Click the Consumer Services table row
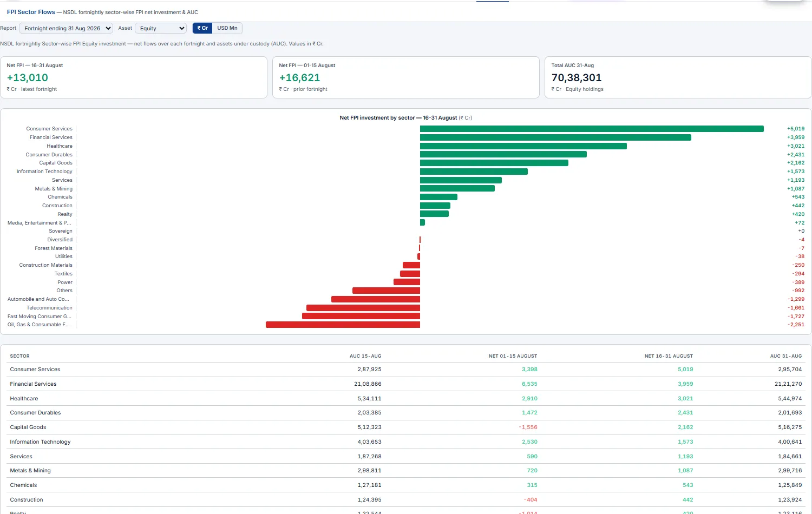Screen dimensions: 812x514 point(406,370)
